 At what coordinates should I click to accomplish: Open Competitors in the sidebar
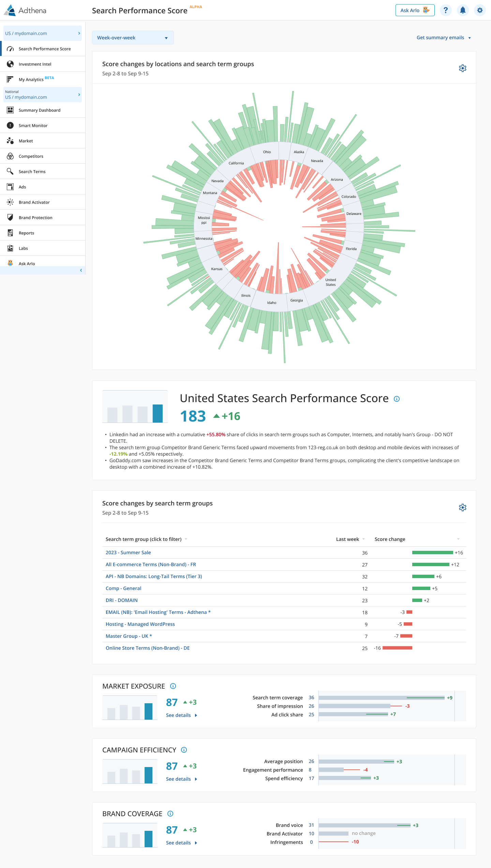[x=31, y=156]
